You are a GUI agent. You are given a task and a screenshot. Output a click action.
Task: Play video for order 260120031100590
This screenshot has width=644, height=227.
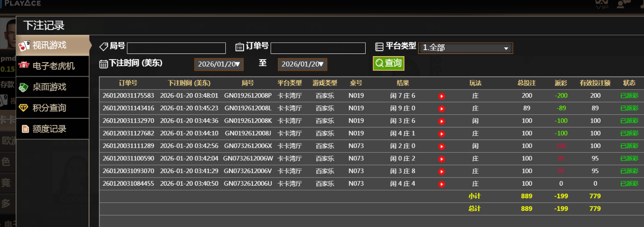pos(442,159)
